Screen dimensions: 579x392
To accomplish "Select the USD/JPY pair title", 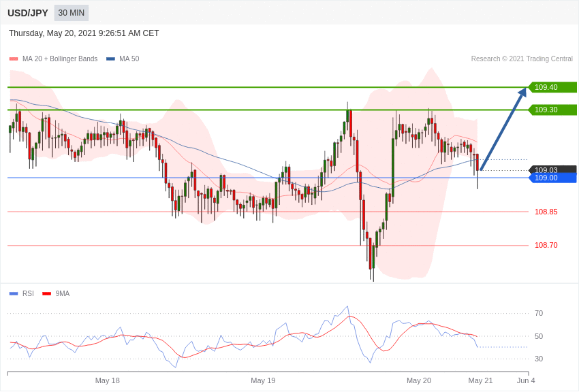I will (x=28, y=13).
